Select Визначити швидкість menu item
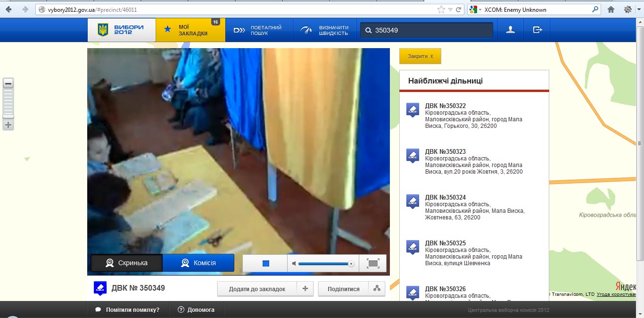Viewport: 644px width, 318px height. tap(326, 30)
